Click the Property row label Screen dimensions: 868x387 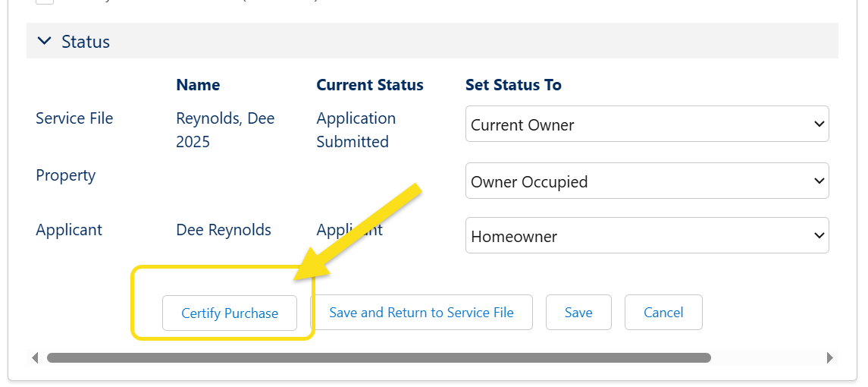tap(66, 175)
